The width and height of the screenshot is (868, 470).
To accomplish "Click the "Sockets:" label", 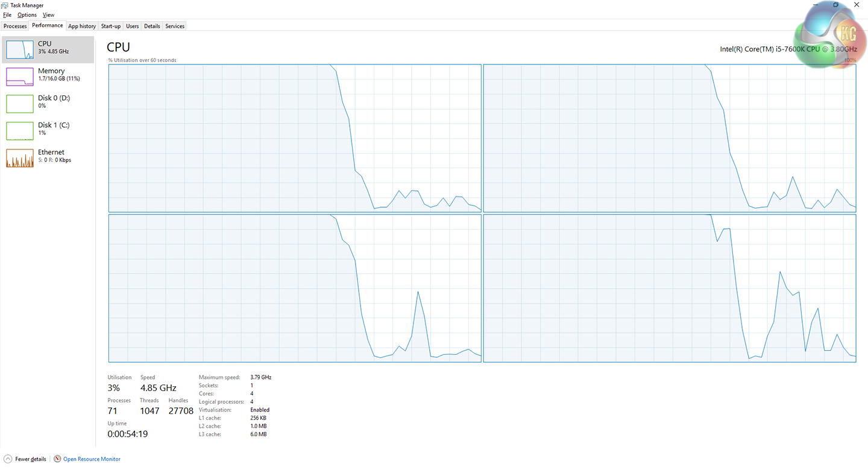I will pyautogui.click(x=209, y=386).
